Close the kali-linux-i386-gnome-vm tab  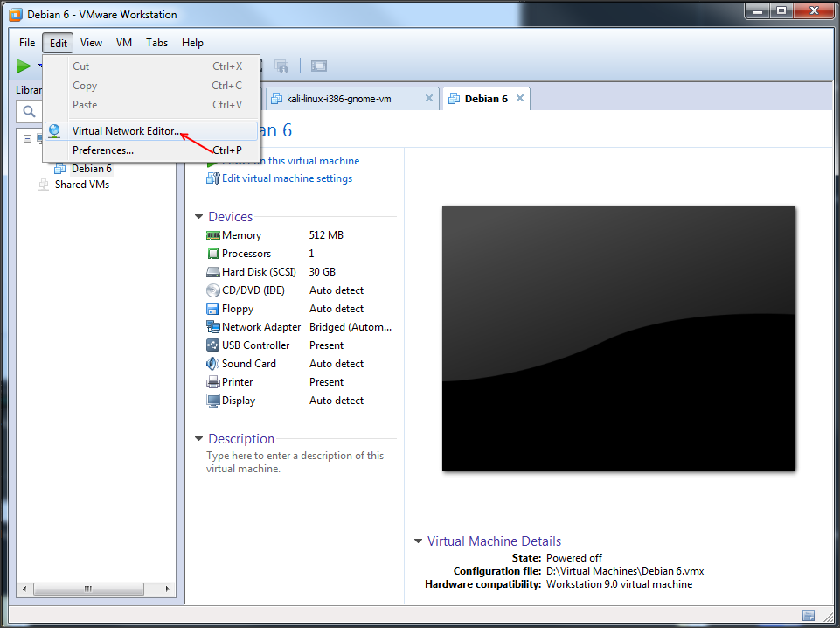click(x=428, y=98)
